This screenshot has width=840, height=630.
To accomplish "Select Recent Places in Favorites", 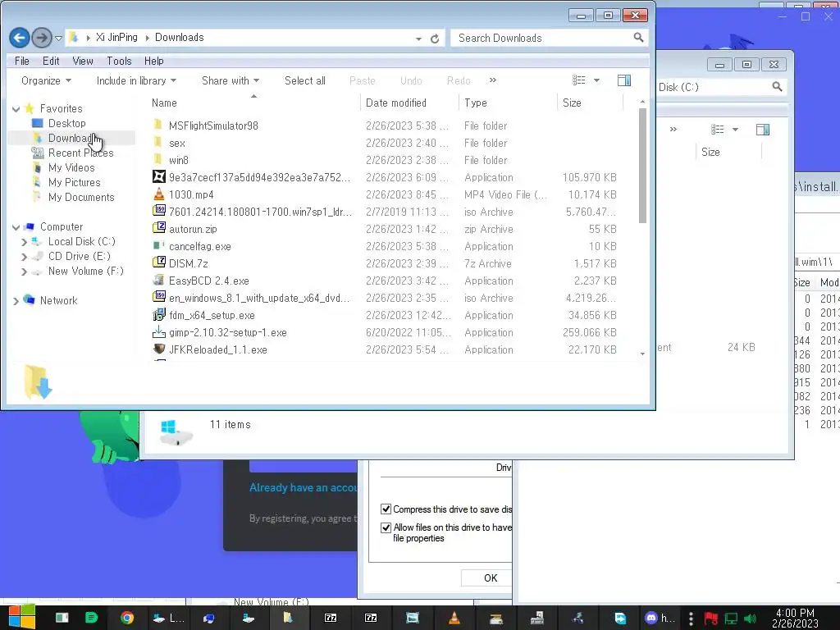I will [80, 153].
